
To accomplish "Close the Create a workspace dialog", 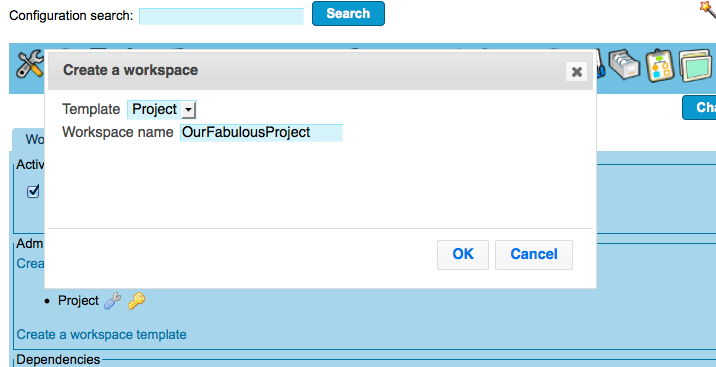I will coord(576,72).
